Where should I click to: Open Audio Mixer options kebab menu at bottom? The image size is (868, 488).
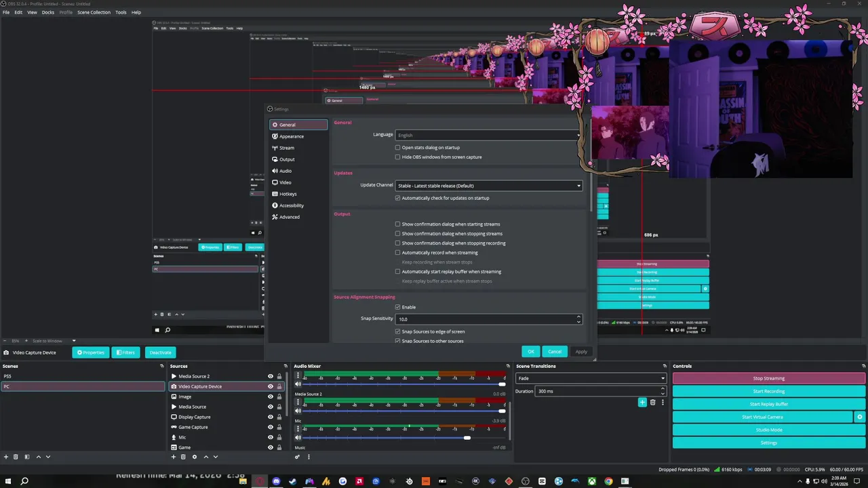309,457
